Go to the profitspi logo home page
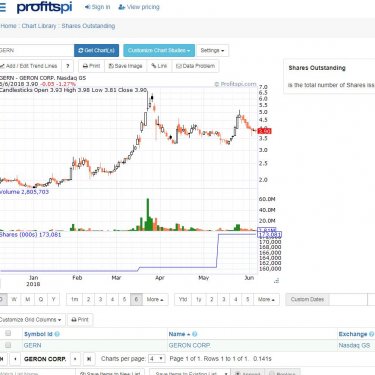The image size is (375, 375). (44, 7)
